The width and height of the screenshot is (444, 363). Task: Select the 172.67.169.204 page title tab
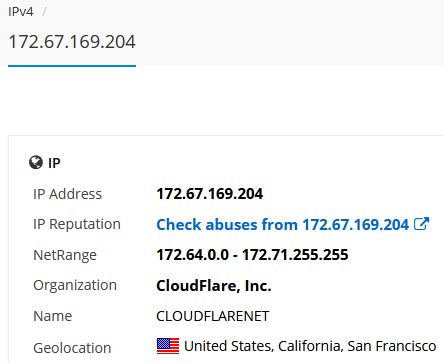click(72, 42)
